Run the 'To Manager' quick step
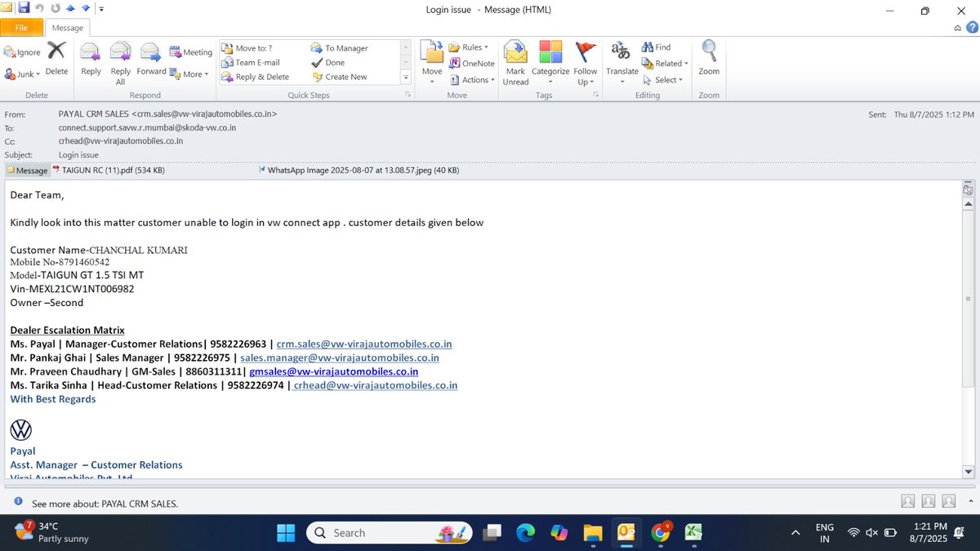The image size is (980, 551). 340,48
